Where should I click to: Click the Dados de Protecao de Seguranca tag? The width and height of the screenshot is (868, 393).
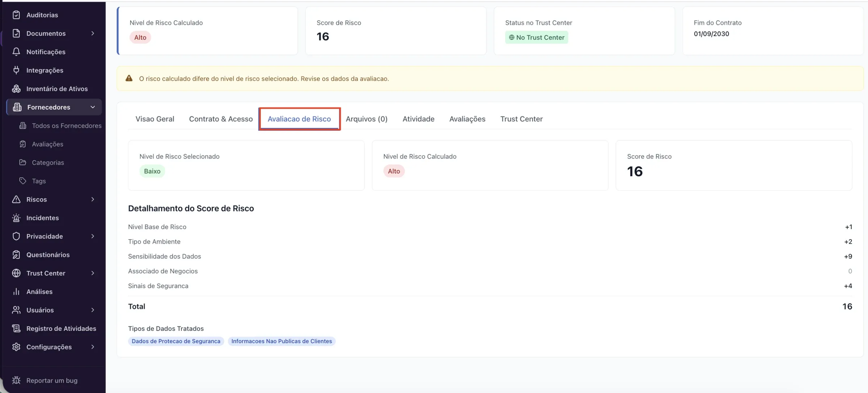[x=176, y=341]
